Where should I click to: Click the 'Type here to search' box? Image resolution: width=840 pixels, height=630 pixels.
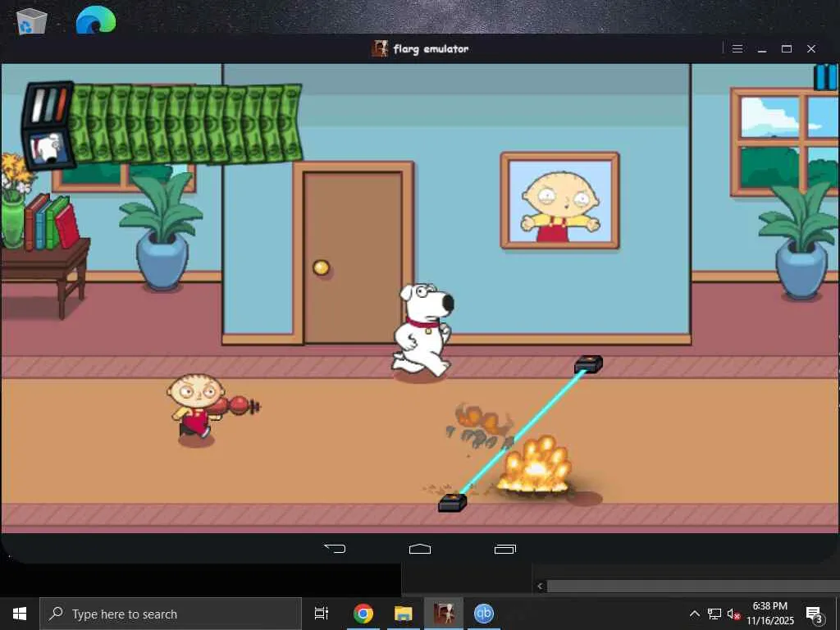(171, 614)
